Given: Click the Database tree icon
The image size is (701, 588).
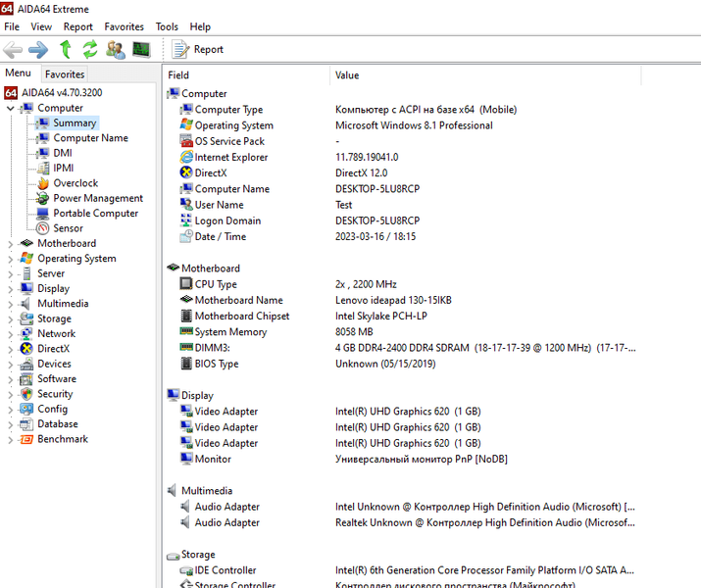Looking at the screenshot, I should 26,424.
